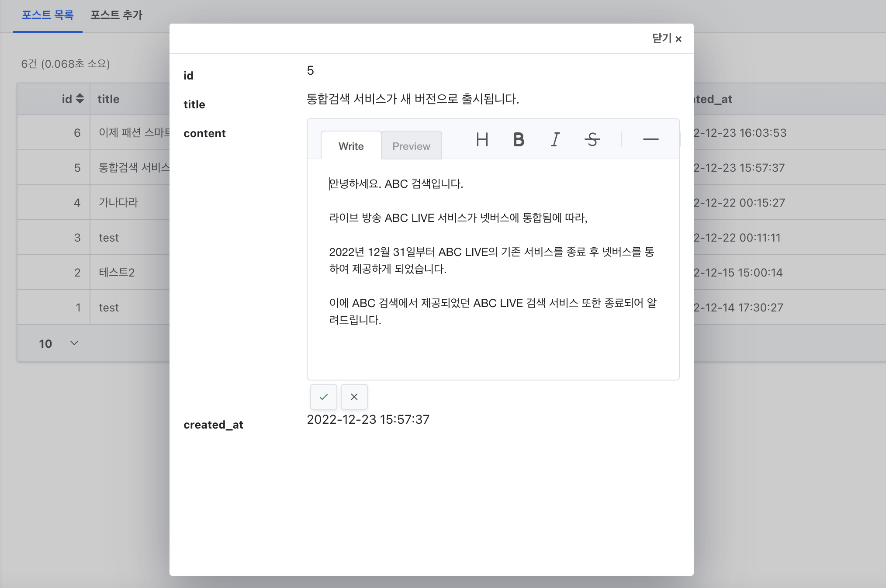
Task: Click the Heading icon in editor toolbar
Action: [482, 139]
